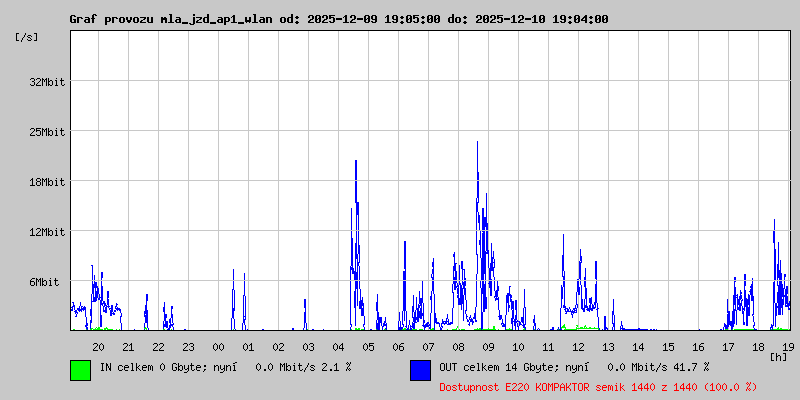
Task: Click hour label 06 on x-axis
Action: pos(398,347)
